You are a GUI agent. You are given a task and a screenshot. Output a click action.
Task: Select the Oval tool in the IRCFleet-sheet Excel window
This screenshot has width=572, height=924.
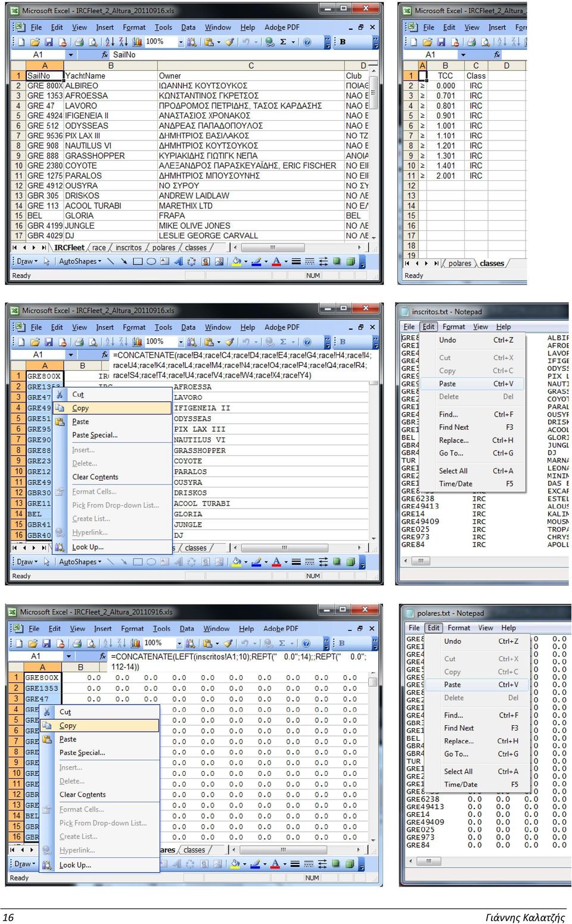151,261
